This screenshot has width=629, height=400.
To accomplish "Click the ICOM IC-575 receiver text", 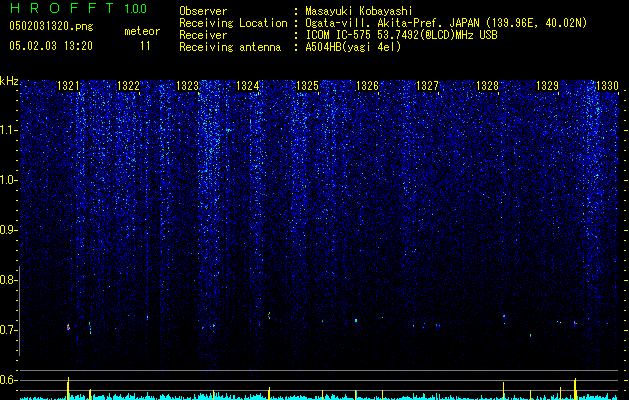I will click(x=401, y=35).
